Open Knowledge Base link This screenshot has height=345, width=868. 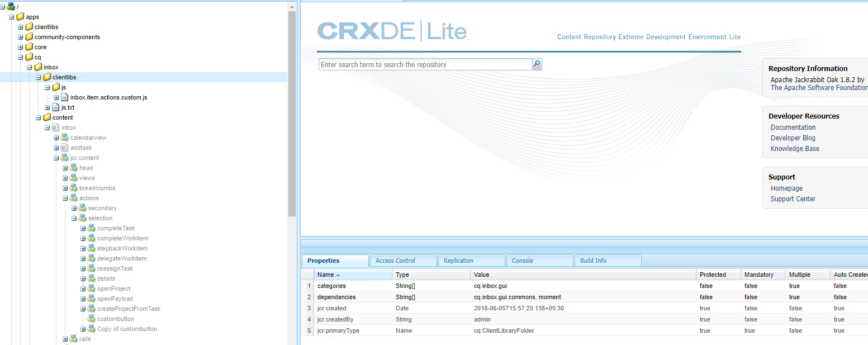(x=795, y=149)
